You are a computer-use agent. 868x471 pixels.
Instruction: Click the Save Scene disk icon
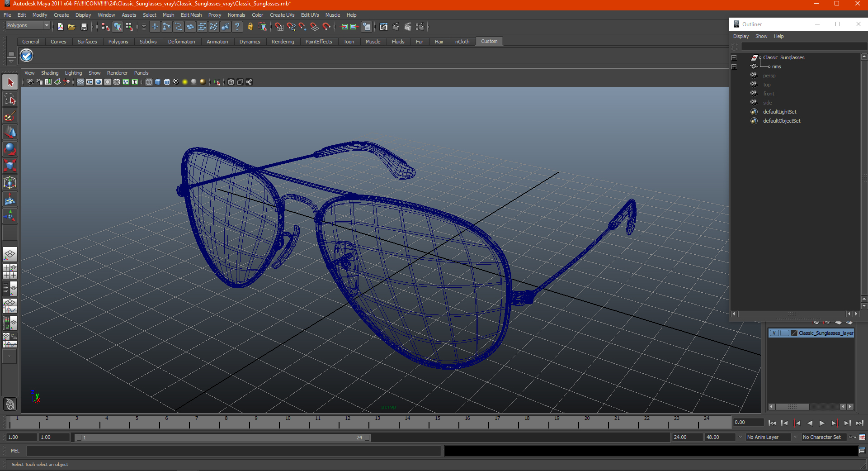click(x=84, y=27)
